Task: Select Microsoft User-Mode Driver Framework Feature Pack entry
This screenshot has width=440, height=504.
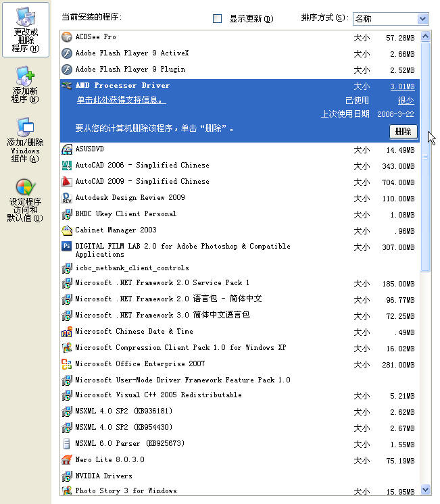Action: click(x=240, y=380)
